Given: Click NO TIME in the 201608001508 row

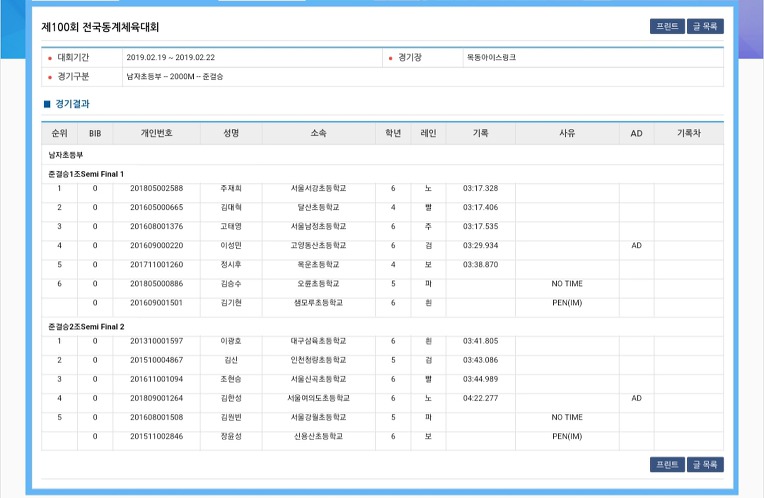Looking at the screenshot, I should [x=567, y=417].
